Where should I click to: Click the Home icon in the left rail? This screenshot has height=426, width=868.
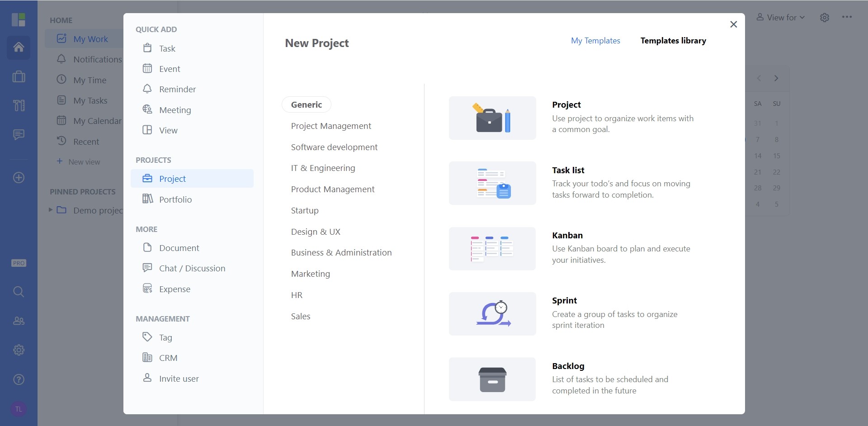tap(18, 47)
